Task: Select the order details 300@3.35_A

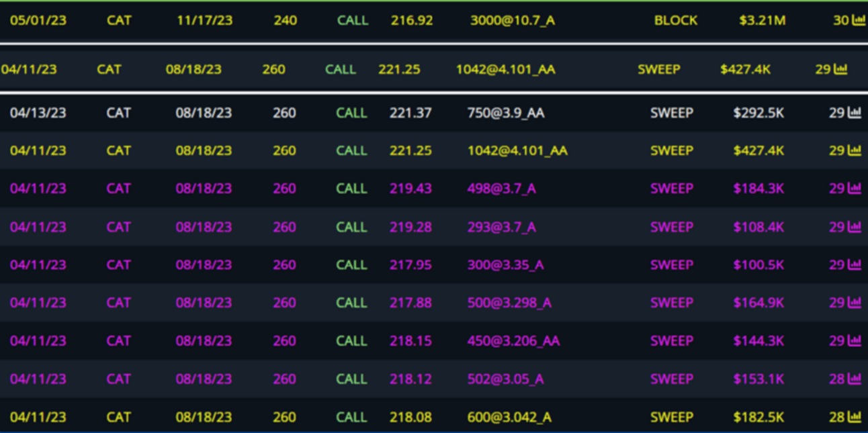Action: tap(506, 264)
